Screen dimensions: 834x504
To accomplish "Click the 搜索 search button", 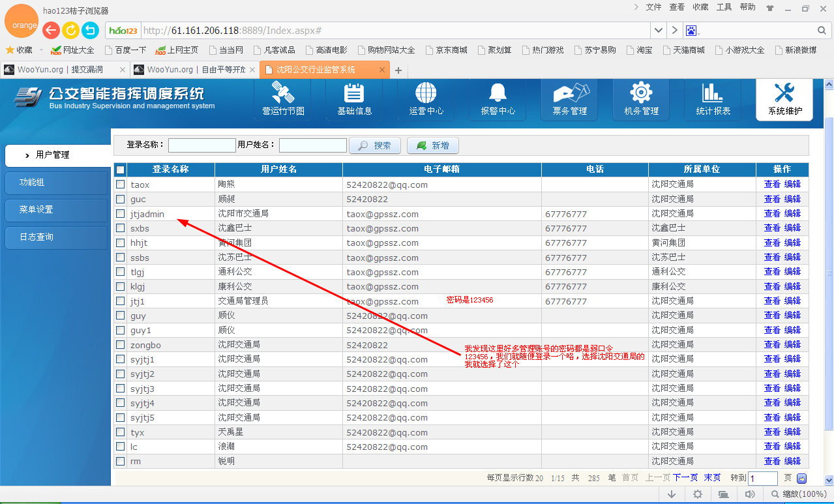I will [x=375, y=145].
